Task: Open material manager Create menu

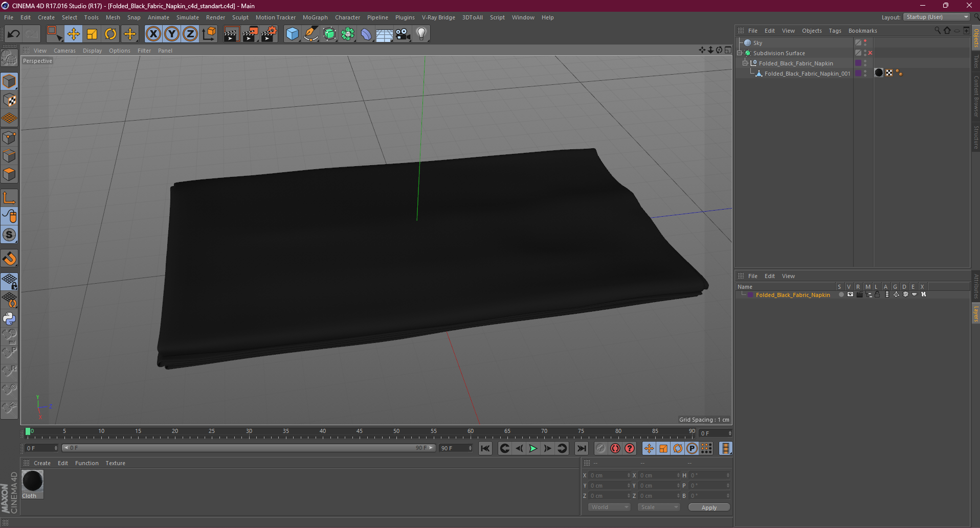Action: tap(42, 463)
